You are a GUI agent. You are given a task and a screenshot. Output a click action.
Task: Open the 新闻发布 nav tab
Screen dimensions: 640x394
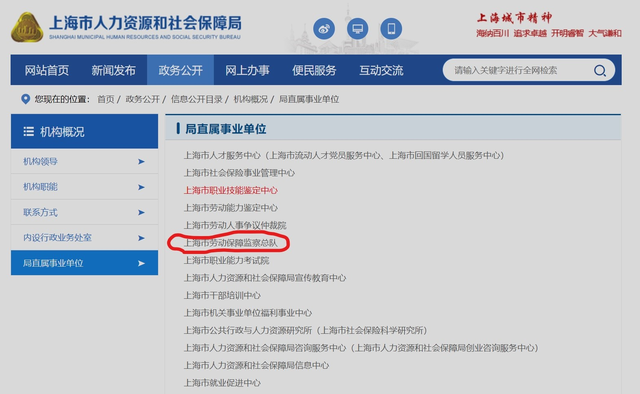click(x=113, y=70)
